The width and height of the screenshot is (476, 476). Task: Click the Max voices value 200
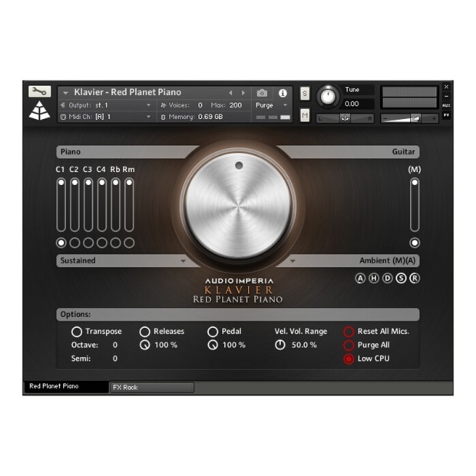tap(236, 105)
